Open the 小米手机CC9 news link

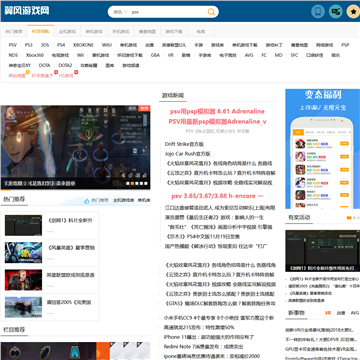219,318
